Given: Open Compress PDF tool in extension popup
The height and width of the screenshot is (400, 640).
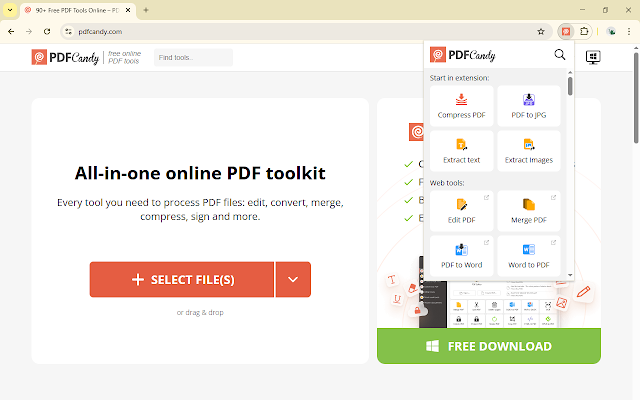Looking at the screenshot, I should click(462, 106).
